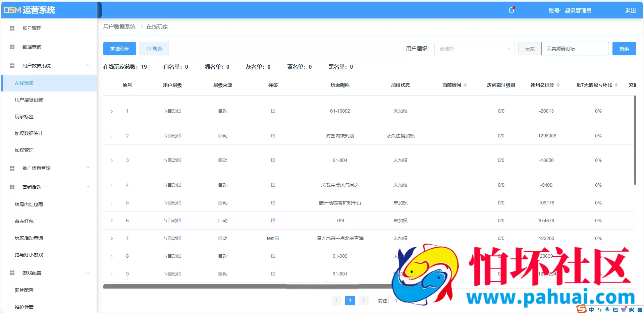This screenshot has width=644, height=313.
Task: Collapse the 营销活动 menu section
Action: [x=88, y=187]
